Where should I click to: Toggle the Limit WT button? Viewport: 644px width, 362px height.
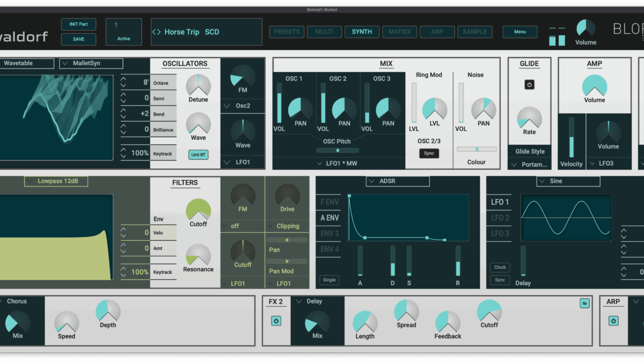198,154
